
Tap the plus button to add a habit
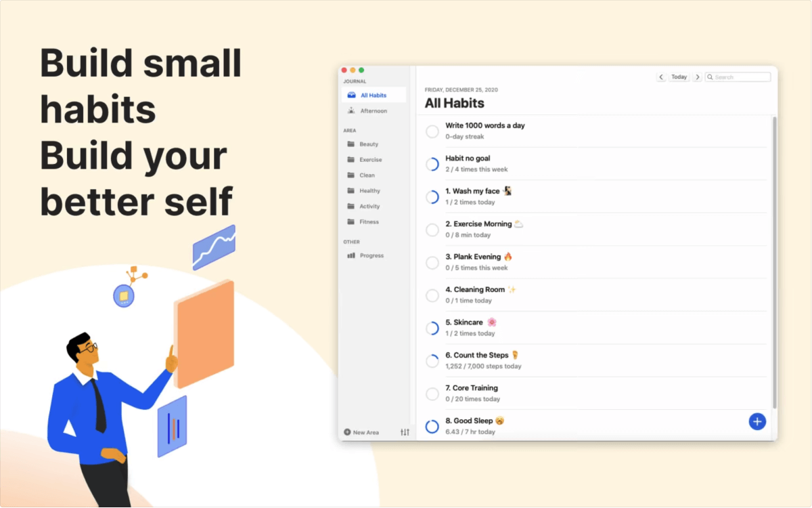(757, 421)
